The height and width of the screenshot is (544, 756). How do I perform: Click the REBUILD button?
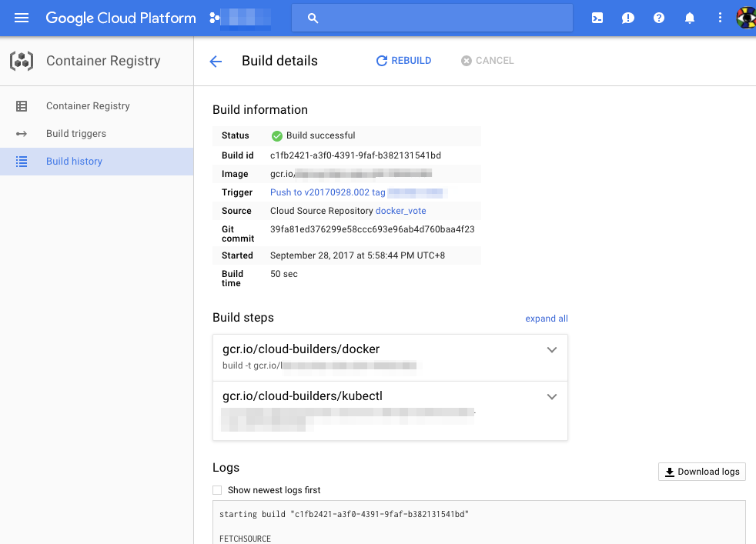tap(403, 61)
